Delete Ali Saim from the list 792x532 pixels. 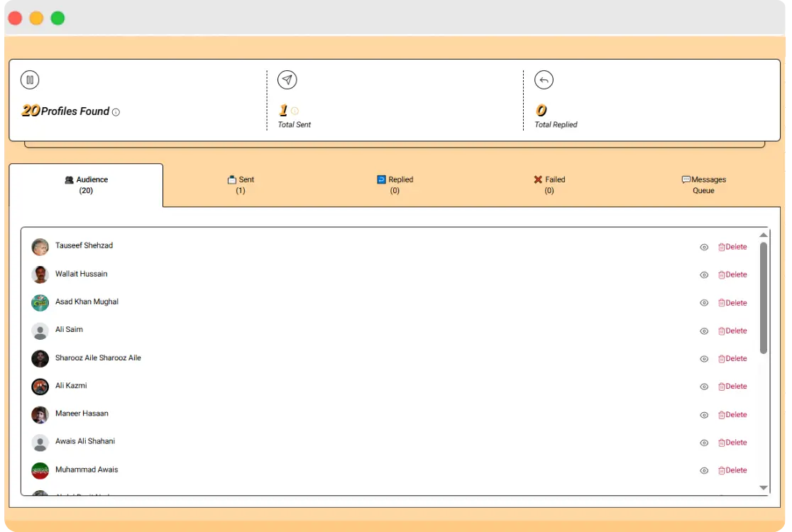coord(732,331)
